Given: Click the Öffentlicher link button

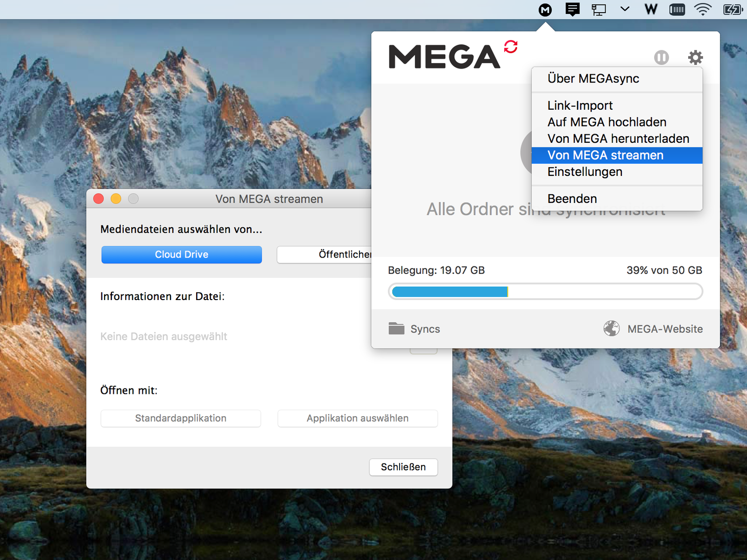Looking at the screenshot, I should [324, 255].
